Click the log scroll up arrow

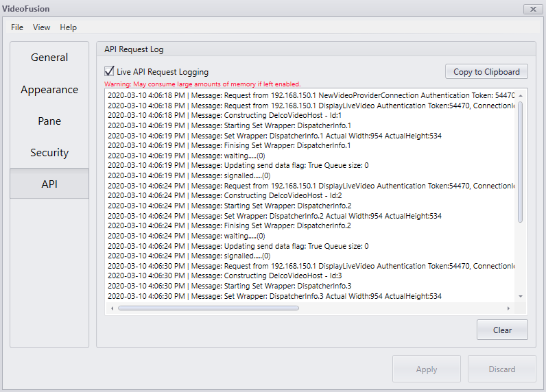pos(521,96)
